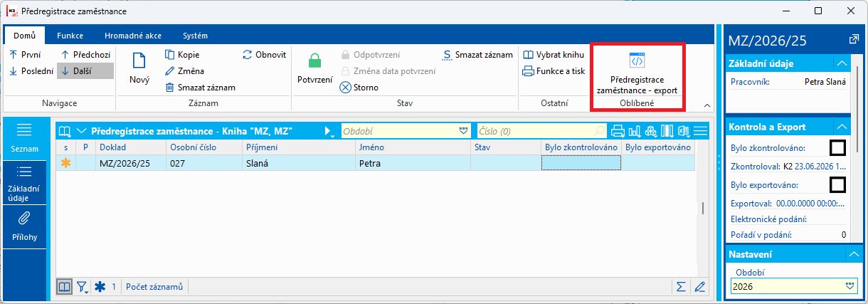This screenshot has height=304, width=868.
Task: Click the pop-out icon next to MZ/2026/25
Action: pos(854,40)
